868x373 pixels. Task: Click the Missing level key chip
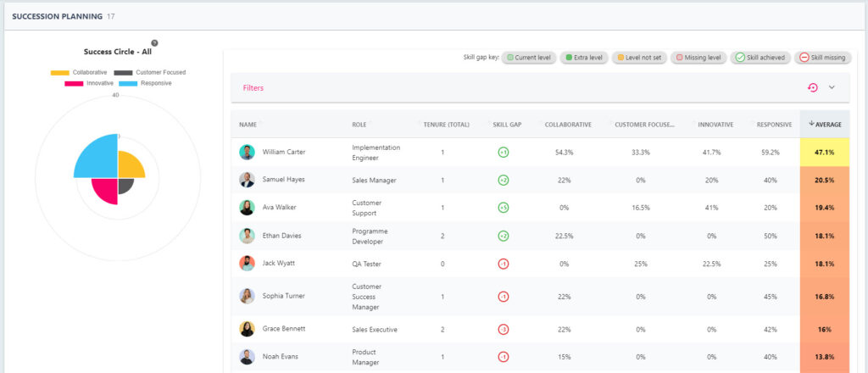698,58
